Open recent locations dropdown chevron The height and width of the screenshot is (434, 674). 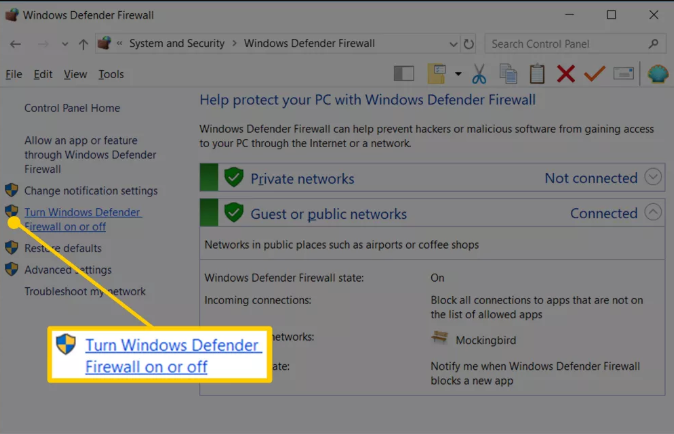[x=65, y=44]
